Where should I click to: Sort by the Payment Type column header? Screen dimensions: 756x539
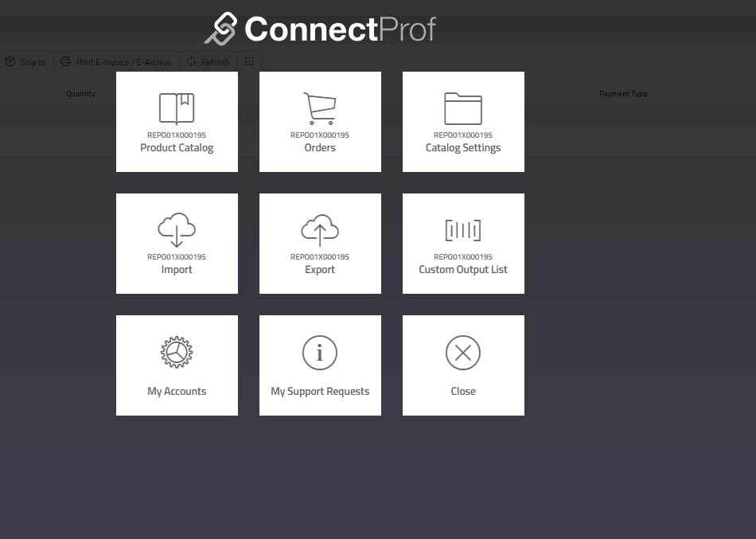coord(623,94)
